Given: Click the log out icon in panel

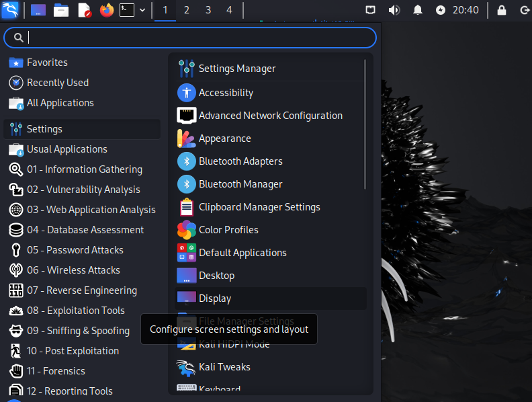Looking at the screenshot, I should (525, 10).
